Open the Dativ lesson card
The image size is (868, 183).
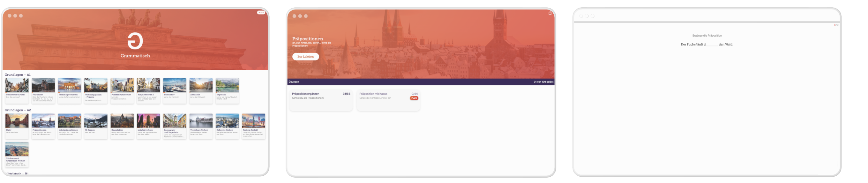(17, 126)
